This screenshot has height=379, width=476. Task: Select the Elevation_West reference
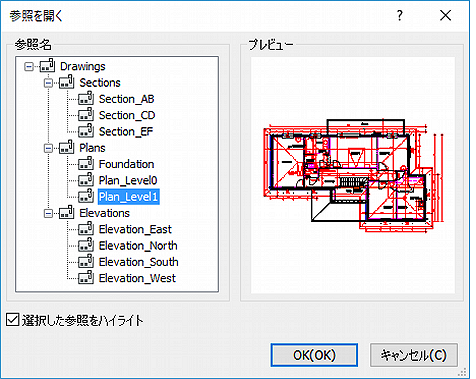point(137,278)
